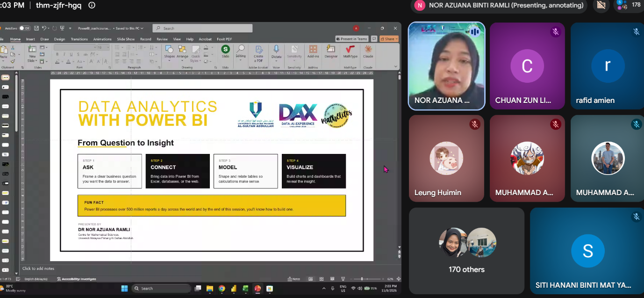Image resolution: width=644 pixels, height=298 pixels.
Task: Open the Insert ribbon tab
Action: pyautogui.click(x=30, y=39)
